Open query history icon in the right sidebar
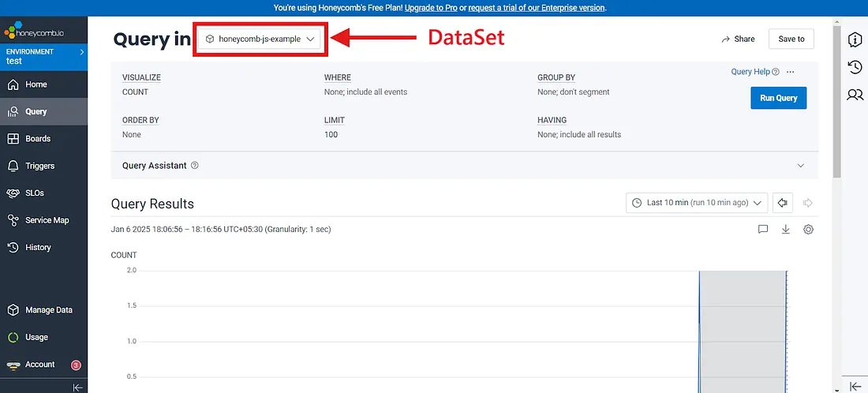868x393 pixels. click(x=855, y=67)
